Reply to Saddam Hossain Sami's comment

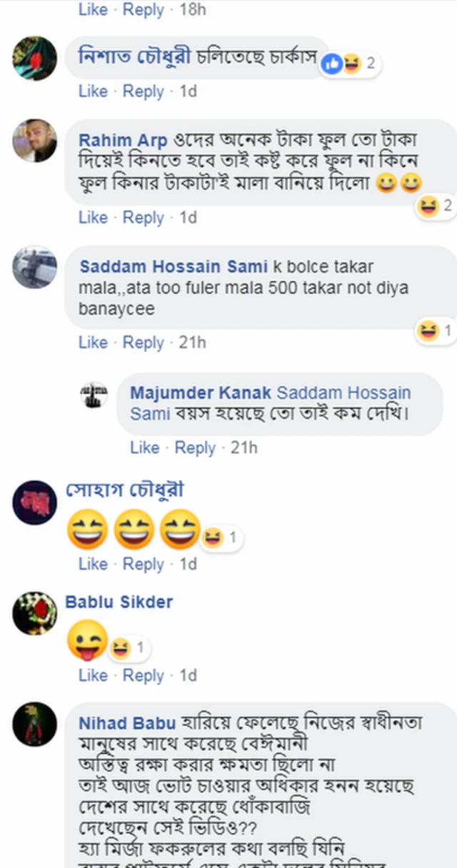tap(144, 343)
